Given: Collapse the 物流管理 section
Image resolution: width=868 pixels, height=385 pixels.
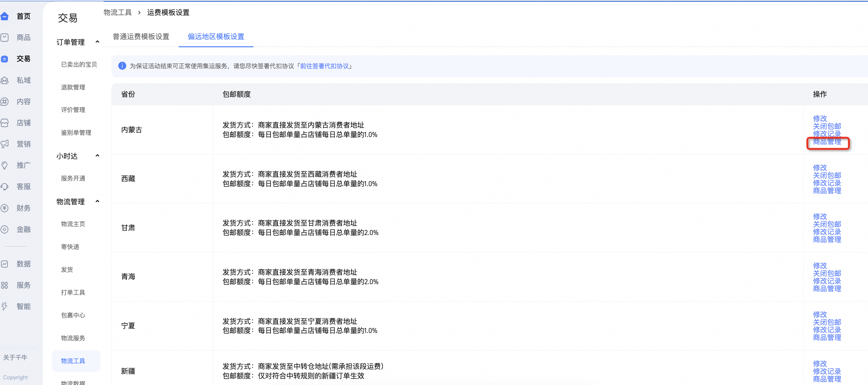Looking at the screenshot, I should 97,201.
